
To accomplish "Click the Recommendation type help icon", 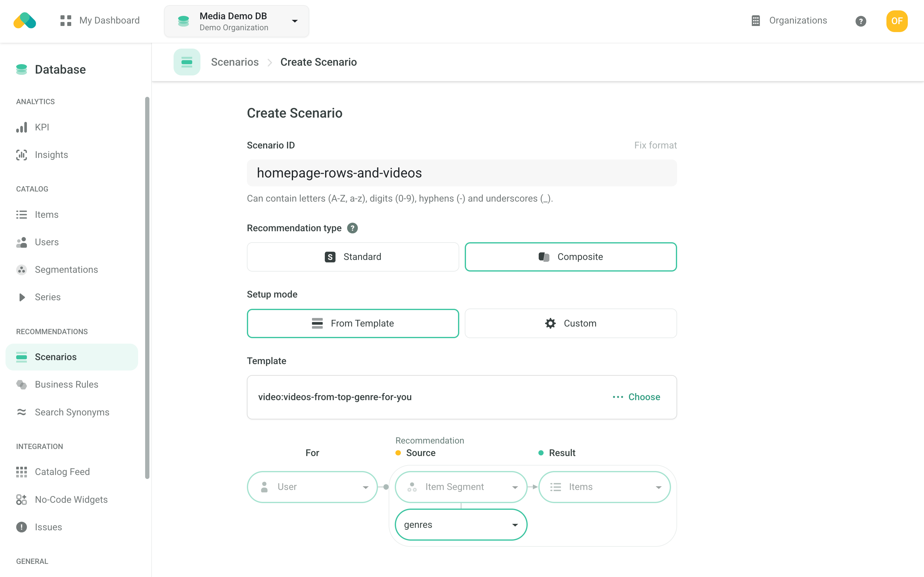I will pos(353,228).
